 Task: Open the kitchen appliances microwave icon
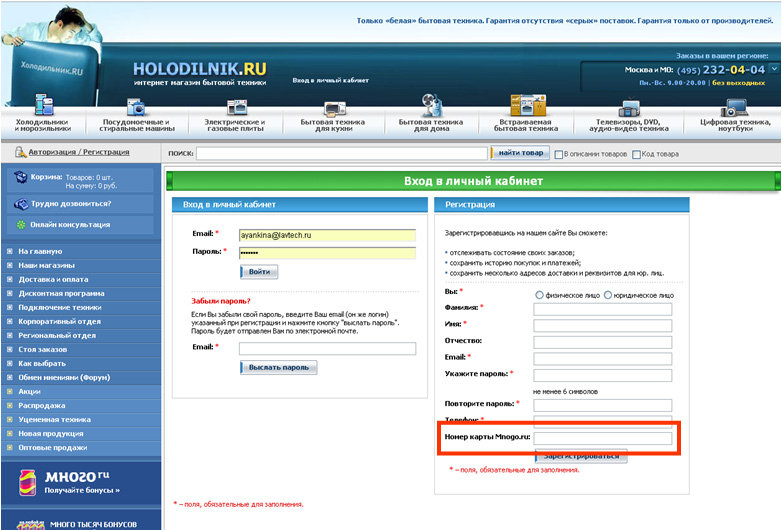coord(335,109)
